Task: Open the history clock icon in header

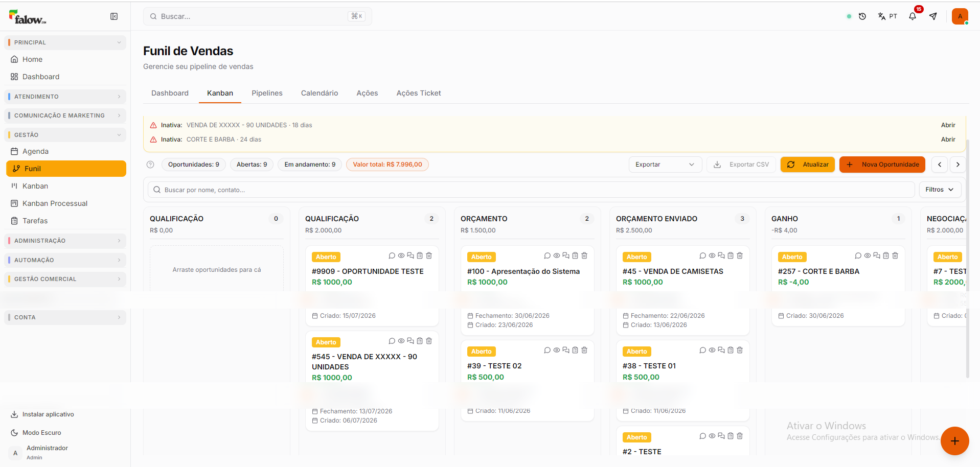Action: point(862,16)
